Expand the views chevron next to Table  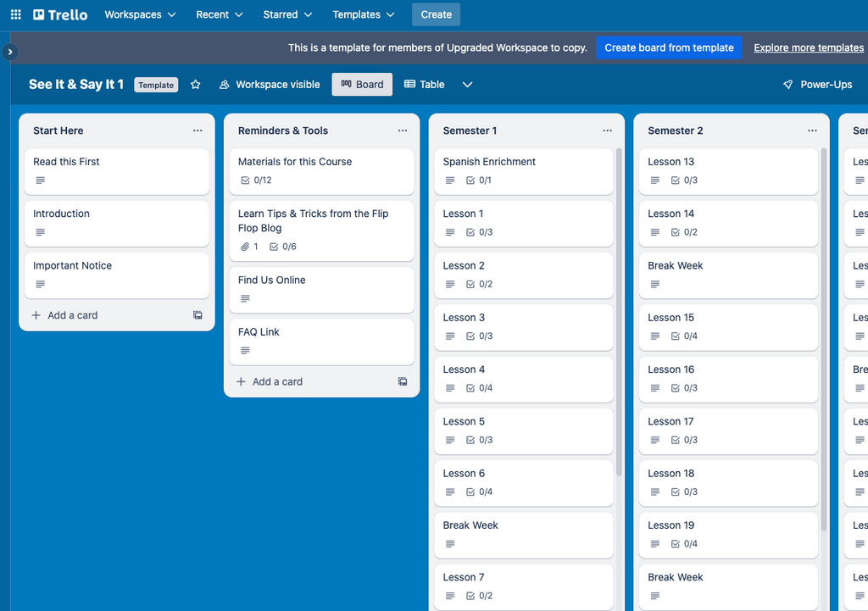pos(467,85)
